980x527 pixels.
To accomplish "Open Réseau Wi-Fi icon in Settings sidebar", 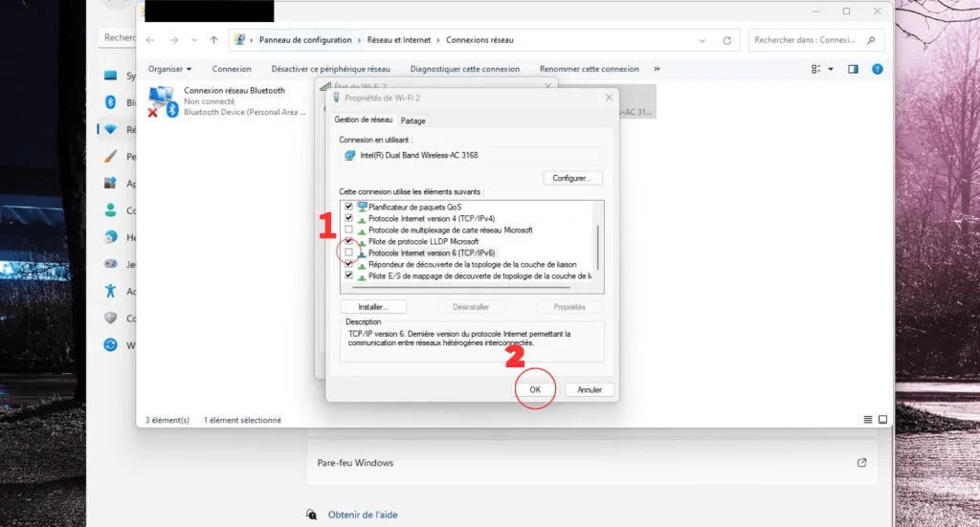I will (x=111, y=129).
